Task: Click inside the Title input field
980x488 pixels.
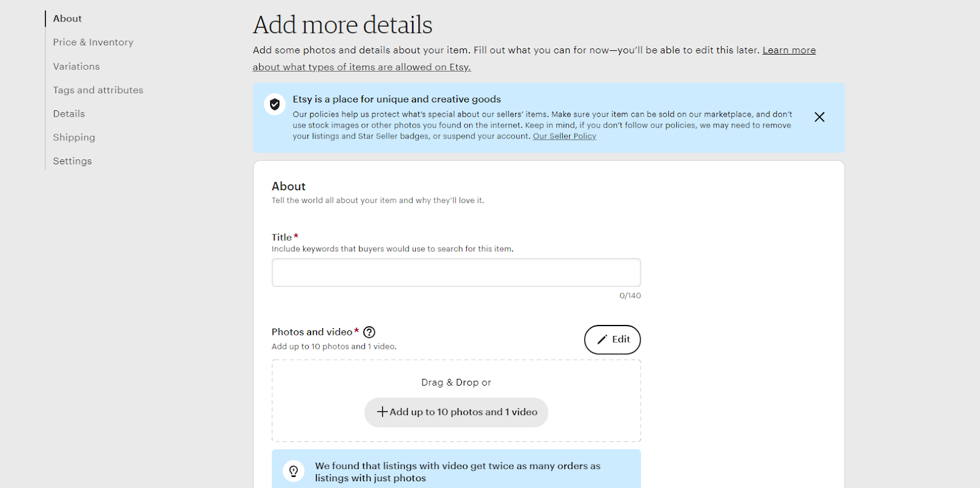Action: pos(456,272)
